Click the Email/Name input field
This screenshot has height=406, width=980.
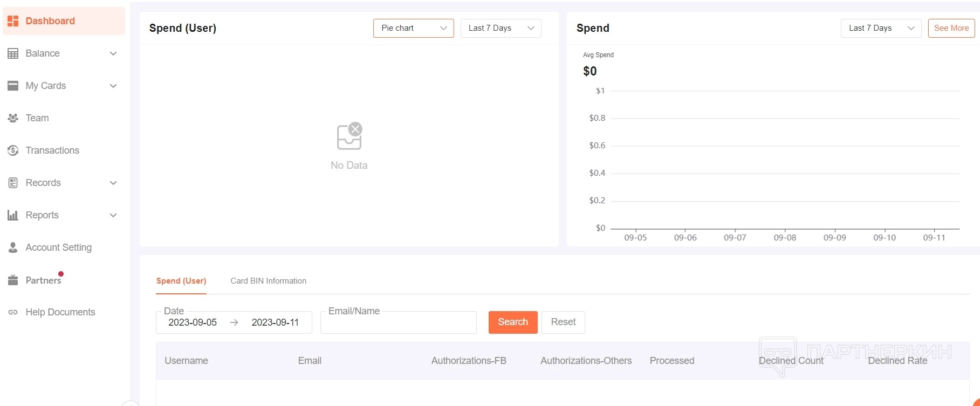tap(398, 323)
